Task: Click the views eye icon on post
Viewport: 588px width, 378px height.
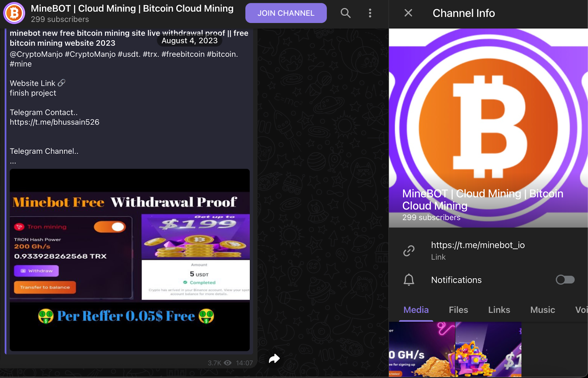Action: pos(228,363)
